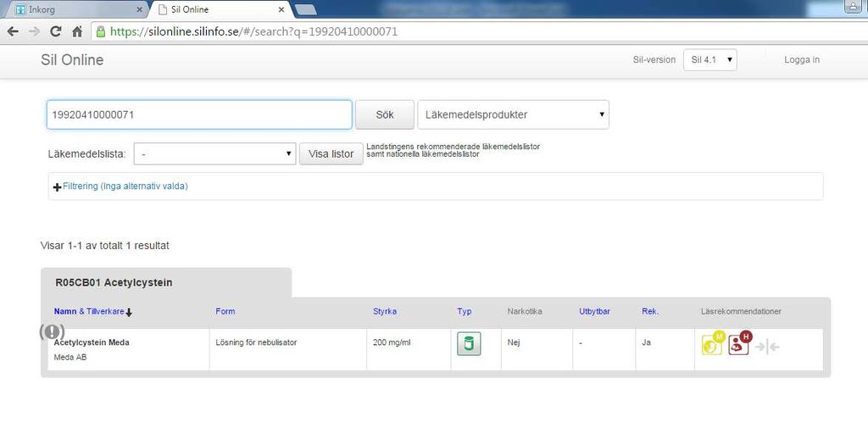Click the Sök search button
This screenshot has width=868, height=428.
[x=385, y=114]
